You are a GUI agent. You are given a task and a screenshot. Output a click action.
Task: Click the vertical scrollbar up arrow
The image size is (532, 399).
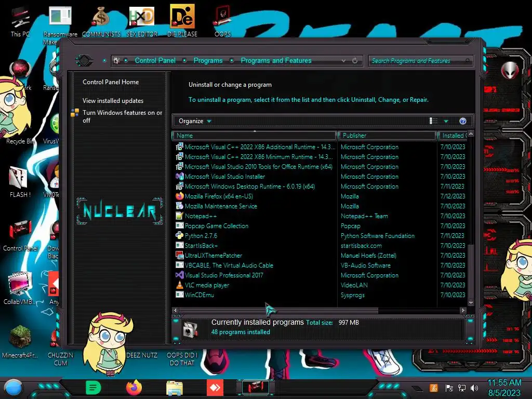coord(471,134)
